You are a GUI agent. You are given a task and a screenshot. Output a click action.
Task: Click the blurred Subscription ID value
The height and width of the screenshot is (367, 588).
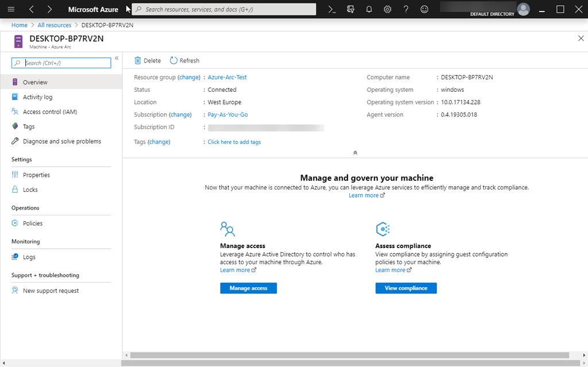(x=266, y=128)
